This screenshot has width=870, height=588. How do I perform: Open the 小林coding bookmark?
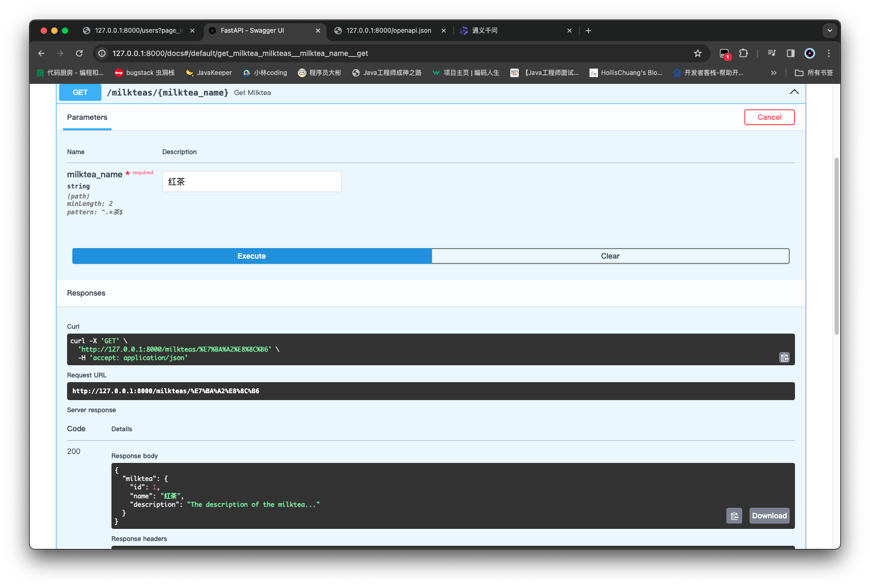pos(265,73)
